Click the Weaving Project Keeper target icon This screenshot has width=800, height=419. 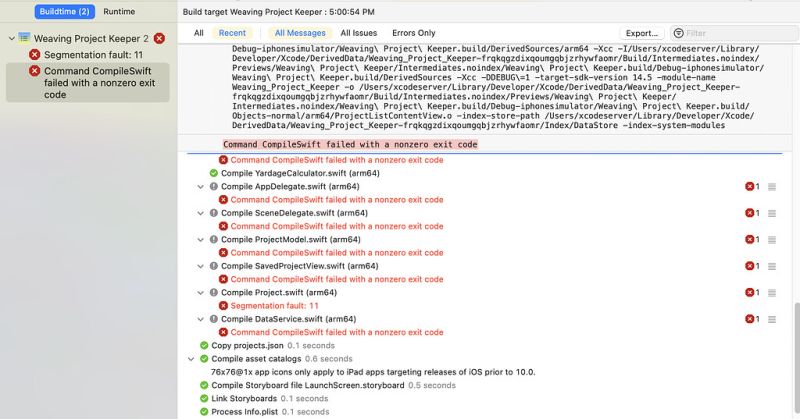[24, 38]
